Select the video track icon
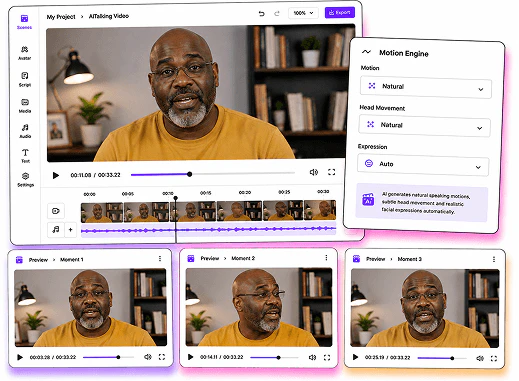 (56, 211)
